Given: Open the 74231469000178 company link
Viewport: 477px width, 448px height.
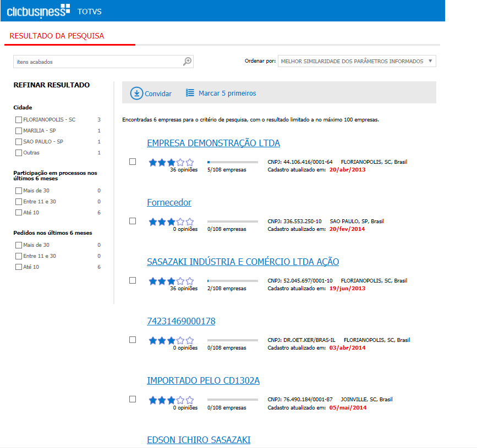Looking at the screenshot, I should [x=181, y=321].
